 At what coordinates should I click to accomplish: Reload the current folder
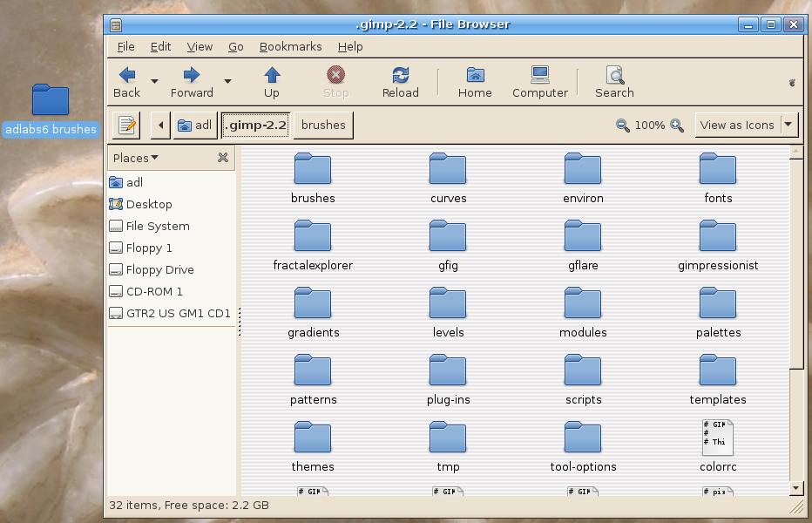click(x=400, y=82)
